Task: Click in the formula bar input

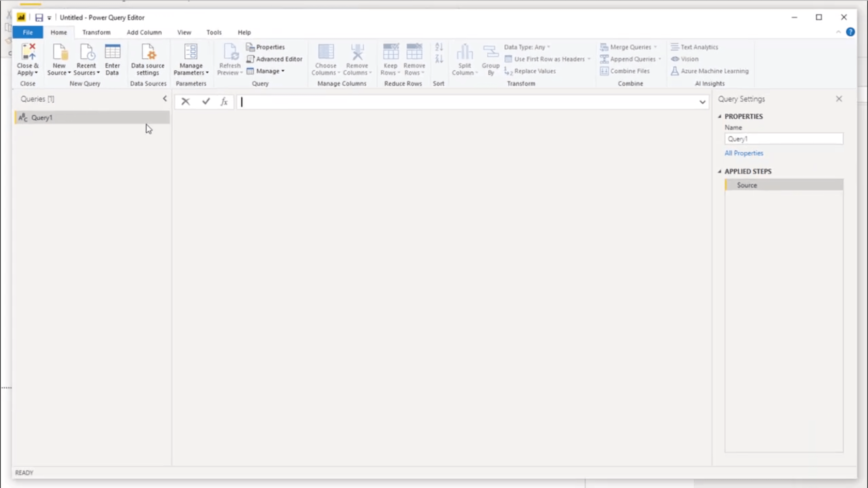Action: 468,102
